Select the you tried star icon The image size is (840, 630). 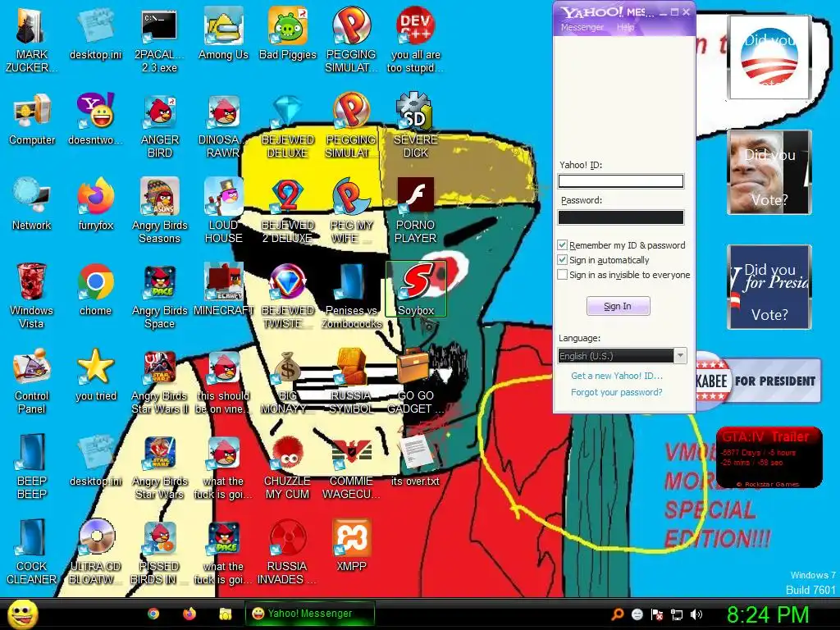coord(95,376)
